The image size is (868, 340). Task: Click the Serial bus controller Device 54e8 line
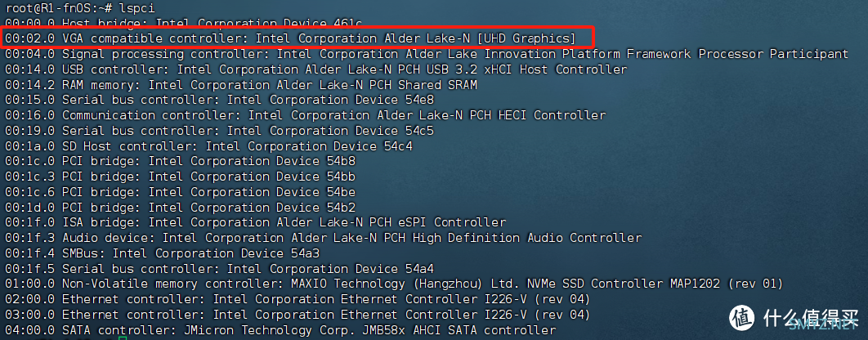219,100
